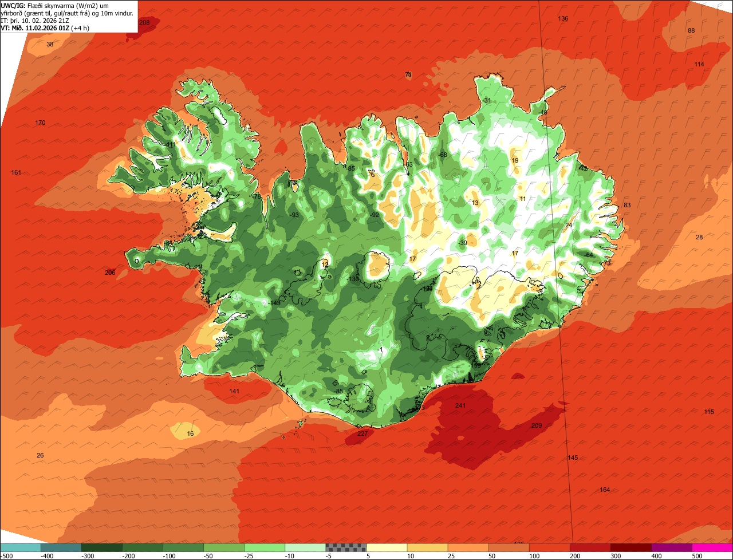Screen dimensions: 733x560
Task: Click the 19 value in northeast Iceland
Action: click(x=515, y=161)
